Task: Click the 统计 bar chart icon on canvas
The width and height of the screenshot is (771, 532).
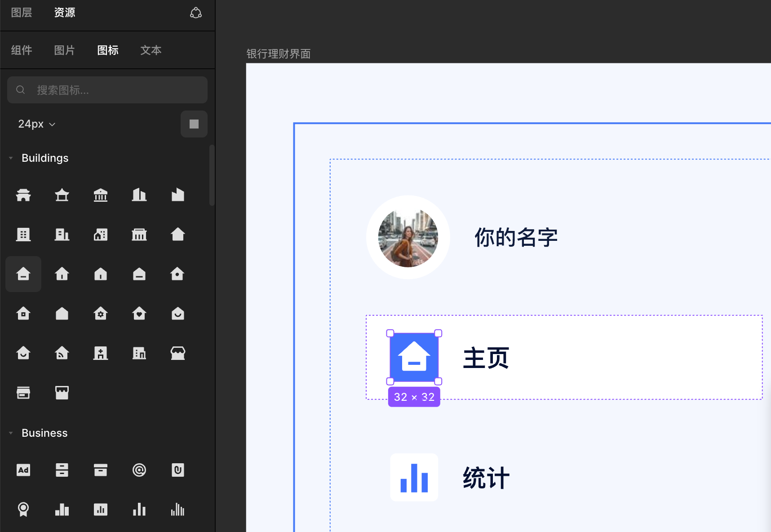Action: click(414, 478)
